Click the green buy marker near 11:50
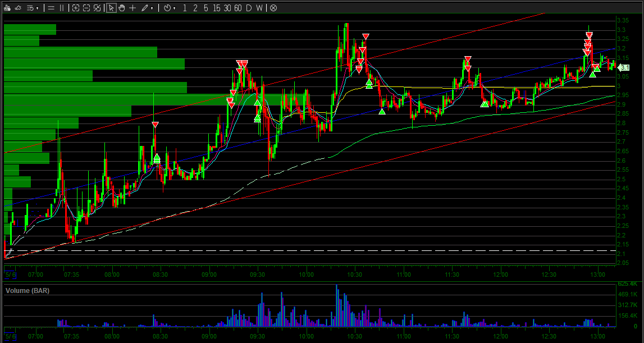 (485, 104)
